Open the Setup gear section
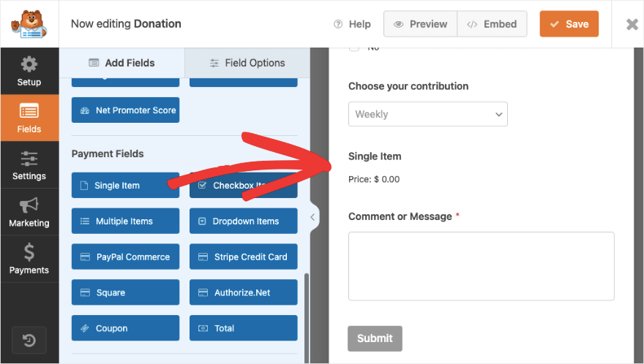Image resolution: width=644 pixels, height=364 pixels. 29,72
